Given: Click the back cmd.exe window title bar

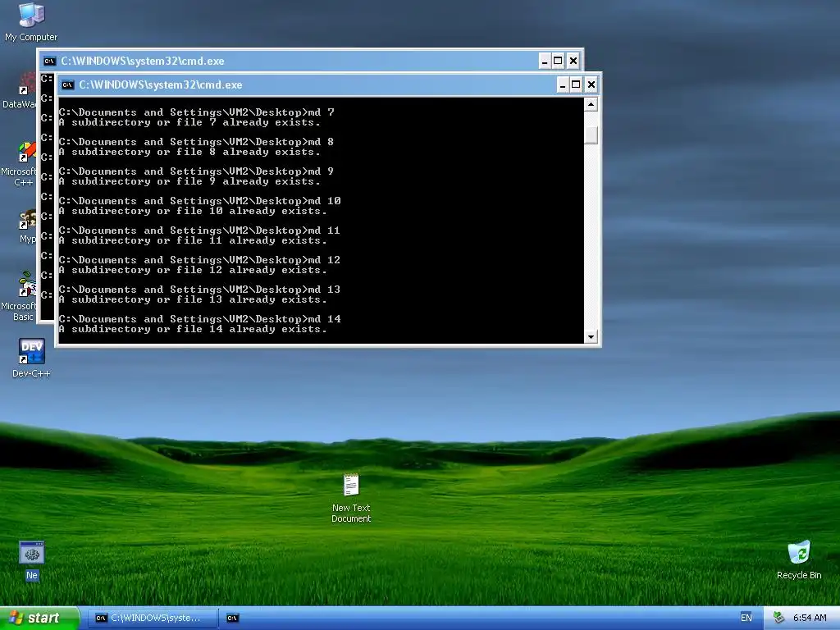Looking at the screenshot, I should point(310,61).
